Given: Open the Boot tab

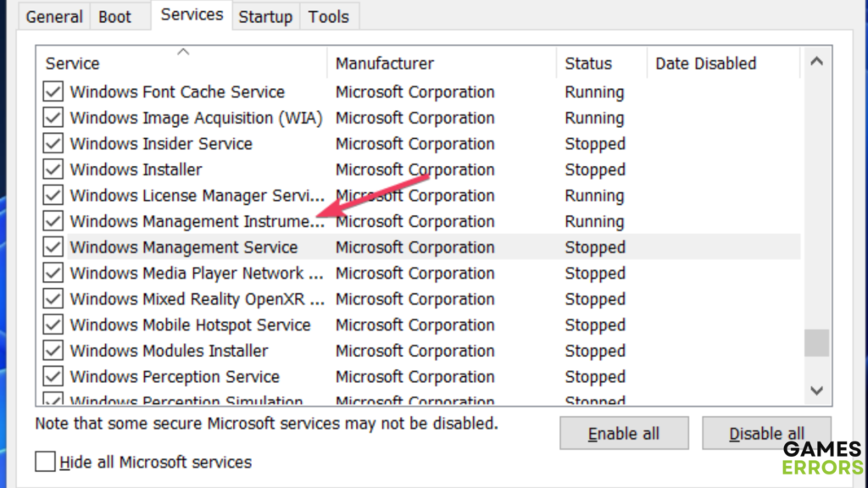Looking at the screenshot, I should pos(115,17).
